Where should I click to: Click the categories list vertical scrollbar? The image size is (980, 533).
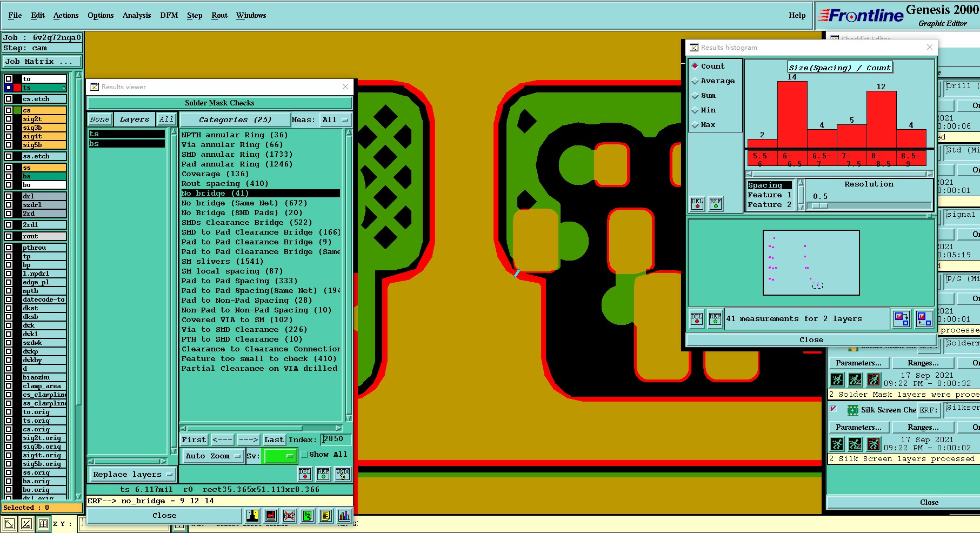[349, 276]
